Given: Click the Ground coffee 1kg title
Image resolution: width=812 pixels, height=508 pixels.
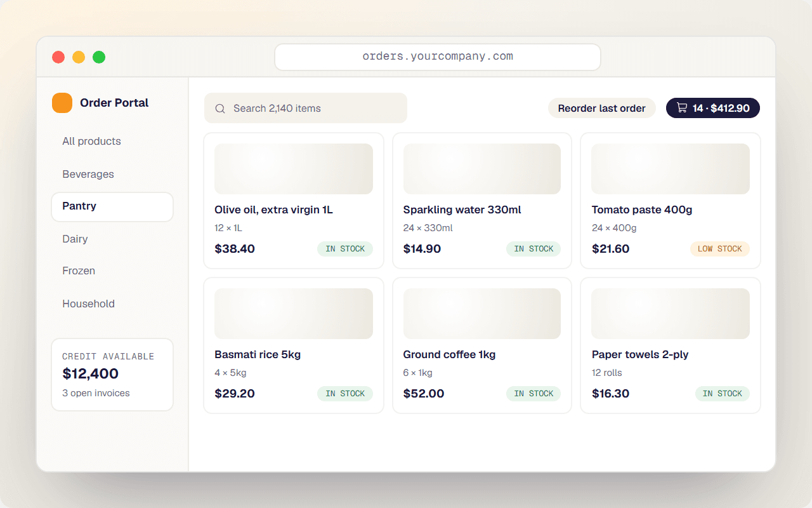Looking at the screenshot, I should point(450,354).
